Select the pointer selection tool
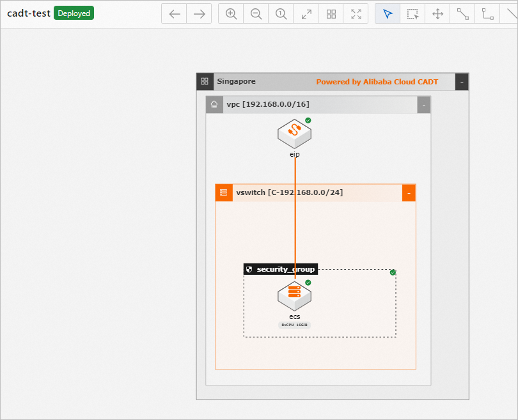This screenshot has width=518, height=420. tap(388, 14)
